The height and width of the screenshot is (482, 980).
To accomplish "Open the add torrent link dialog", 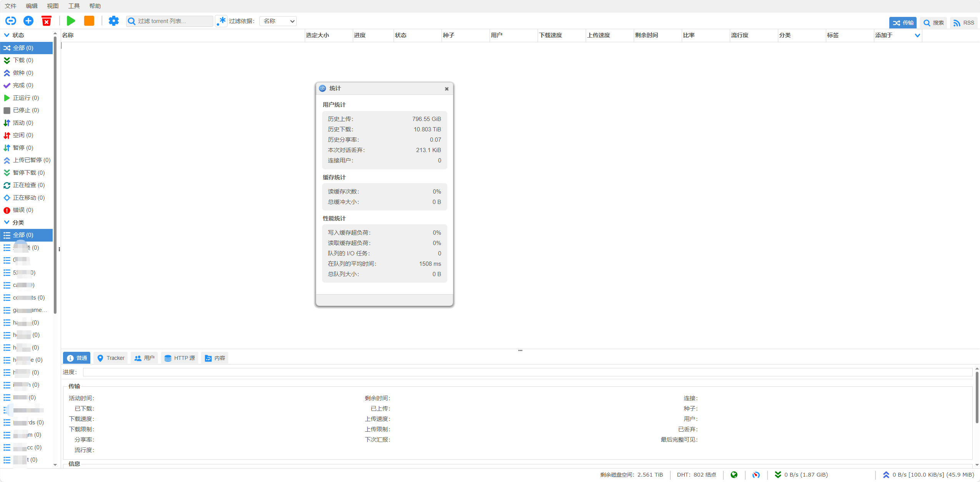I will tap(11, 21).
